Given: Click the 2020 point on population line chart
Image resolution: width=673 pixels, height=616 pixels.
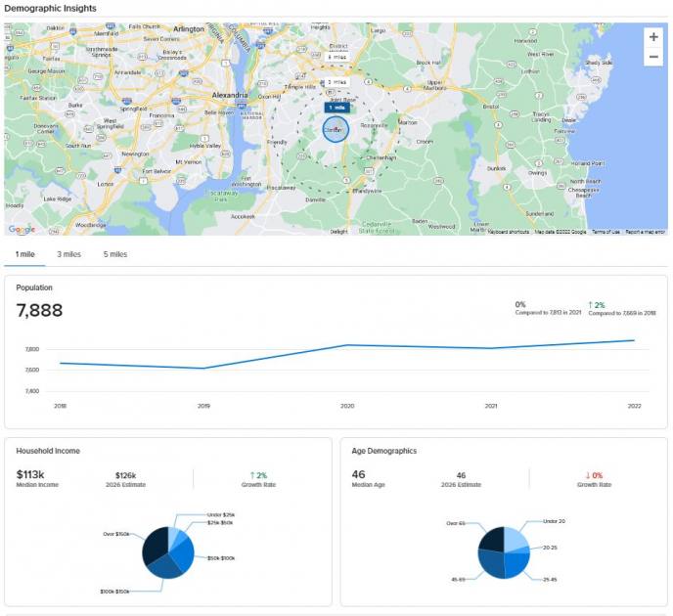Looking at the screenshot, I should (x=347, y=345).
